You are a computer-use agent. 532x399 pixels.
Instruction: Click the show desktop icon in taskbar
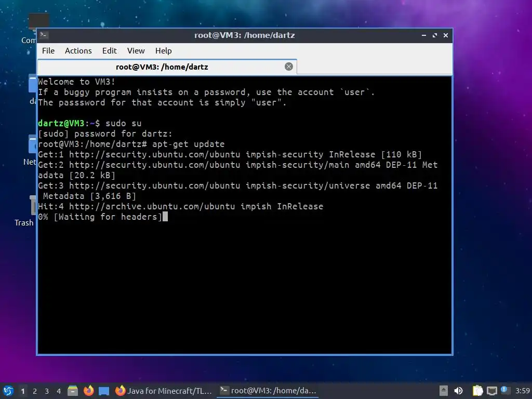[x=104, y=391]
